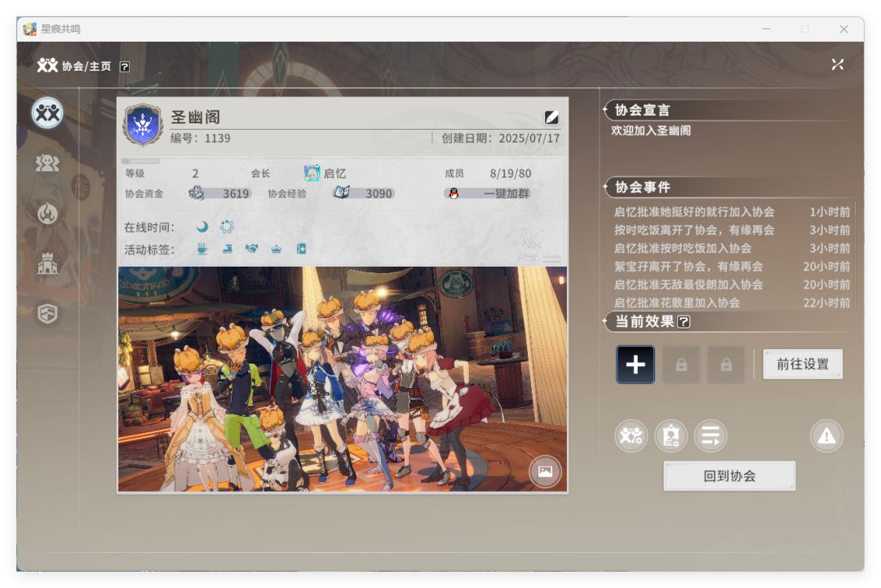This screenshot has width=881, height=588.
Task: Click the guild number 1139
Action: tap(218, 138)
